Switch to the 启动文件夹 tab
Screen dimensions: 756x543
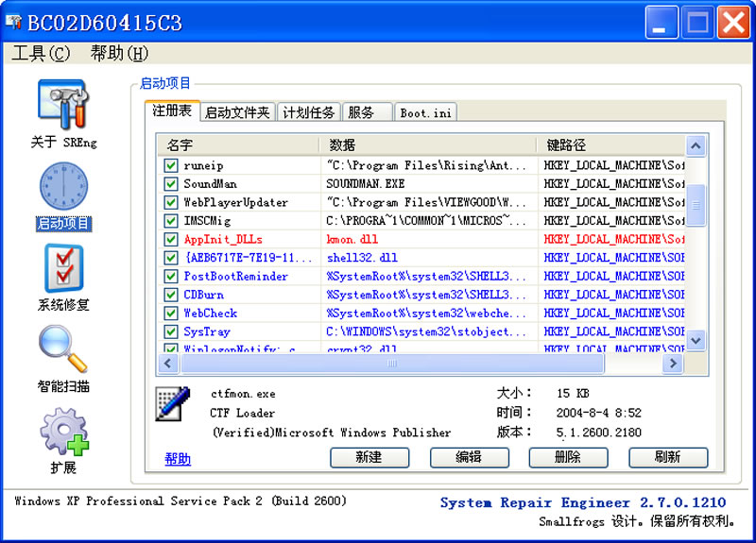pos(237,112)
